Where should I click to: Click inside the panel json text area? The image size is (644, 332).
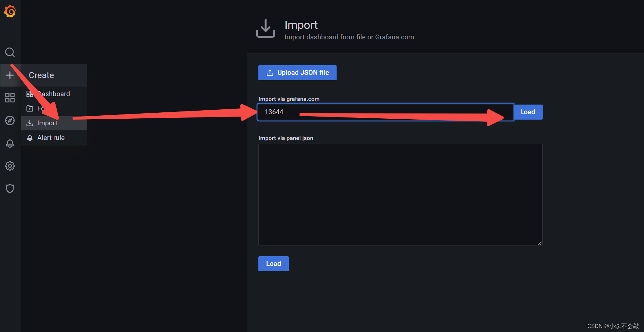coord(400,194)
